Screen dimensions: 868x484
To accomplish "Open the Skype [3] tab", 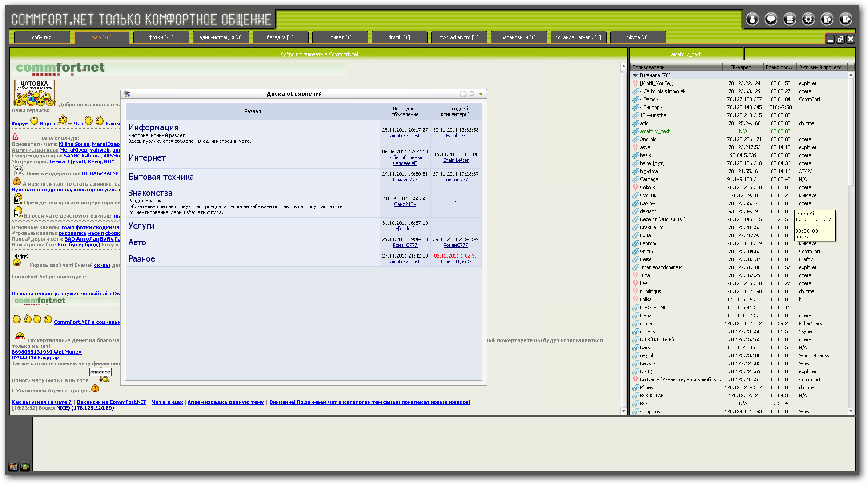I will click(x=638, y=37).
